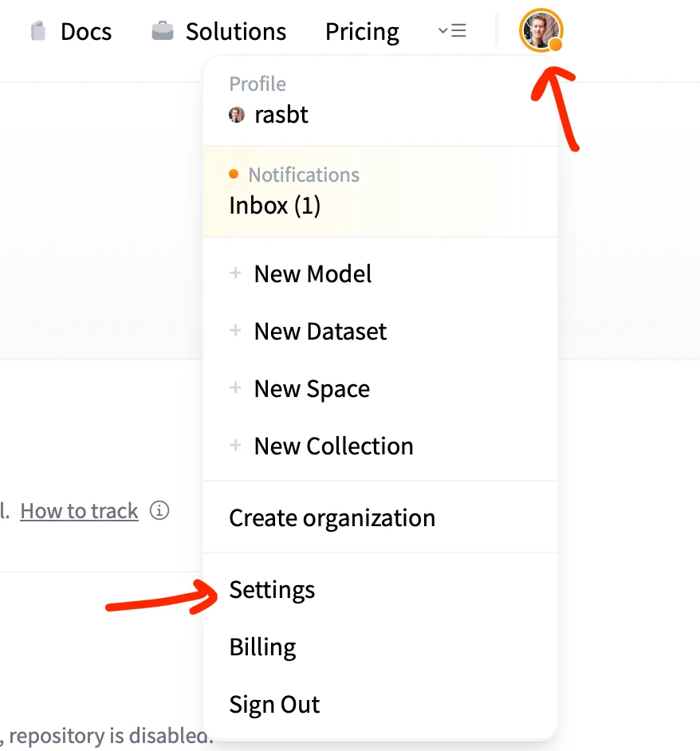This screenshot has height=751, width=700.
Task: Open the Docs page via its icon
Action: (37, 31)
